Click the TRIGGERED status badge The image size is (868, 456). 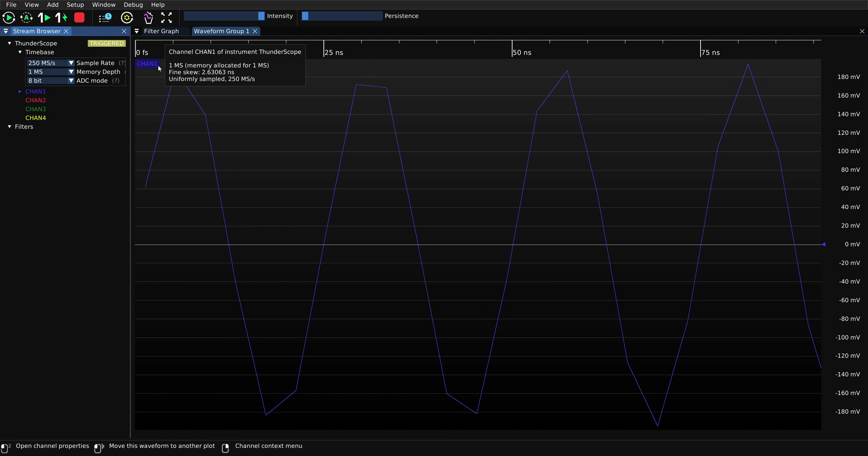click(106, 43)
